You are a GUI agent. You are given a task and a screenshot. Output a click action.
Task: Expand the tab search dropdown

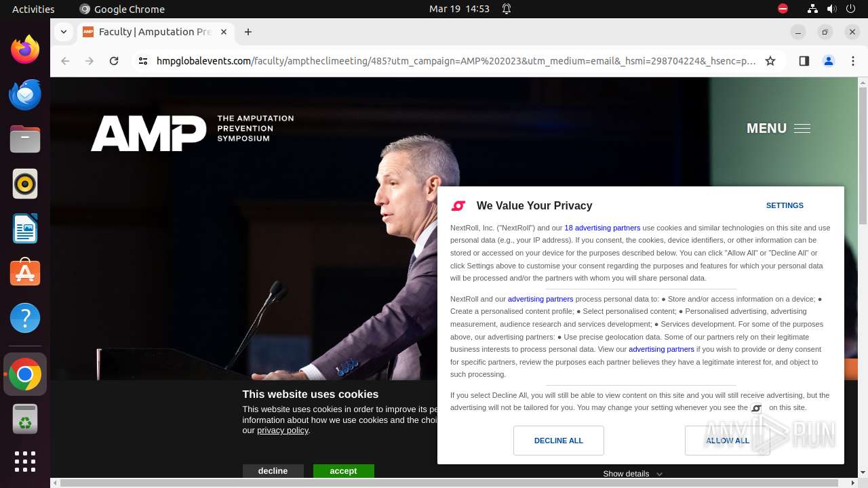click(x=63, y=32)
